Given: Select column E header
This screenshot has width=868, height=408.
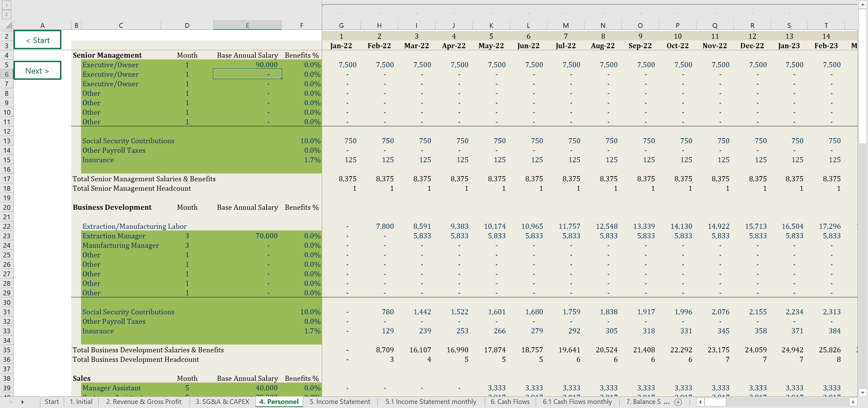Looking at the screenshot, I should (247, 25).
